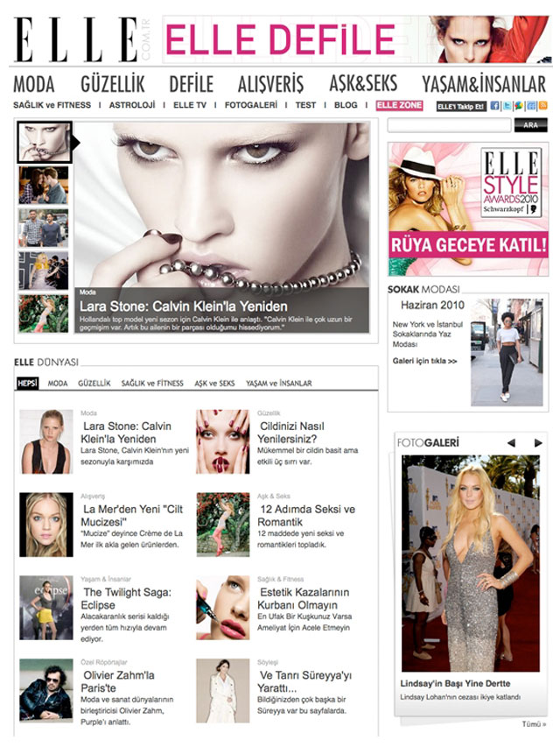Open The Twilight Saga: Eclipse article
560x747 pixels.
tap(126, 598)
